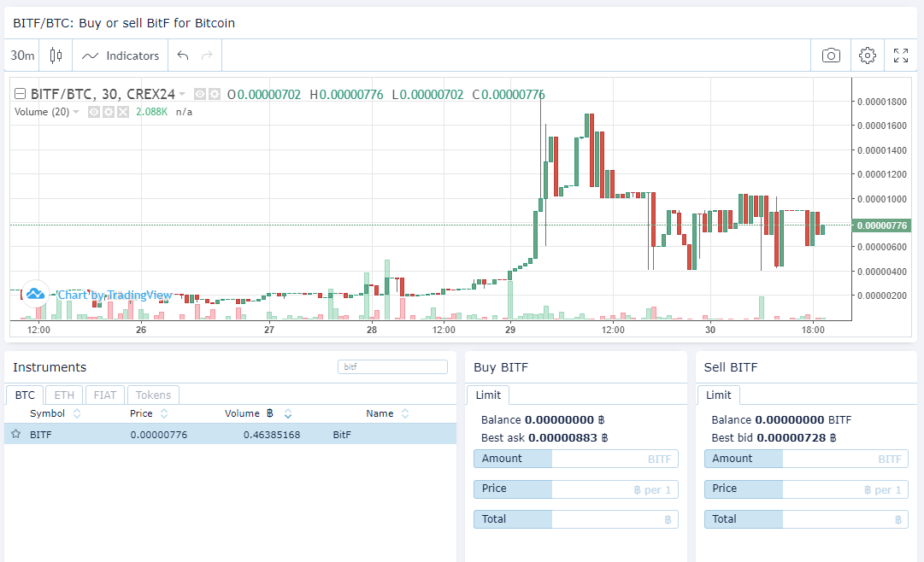Open BITF/BTC series format settings
924x562 pixels.
215,94
